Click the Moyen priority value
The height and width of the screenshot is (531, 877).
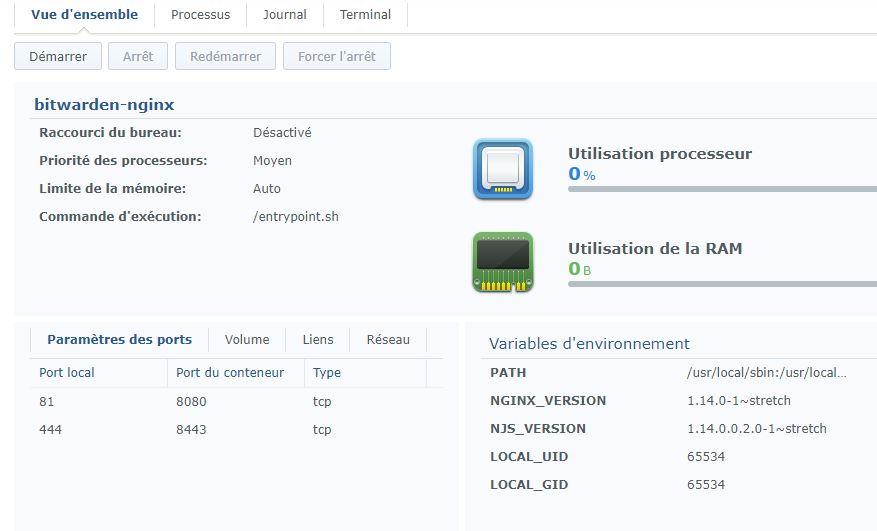(x=272, y=161)
